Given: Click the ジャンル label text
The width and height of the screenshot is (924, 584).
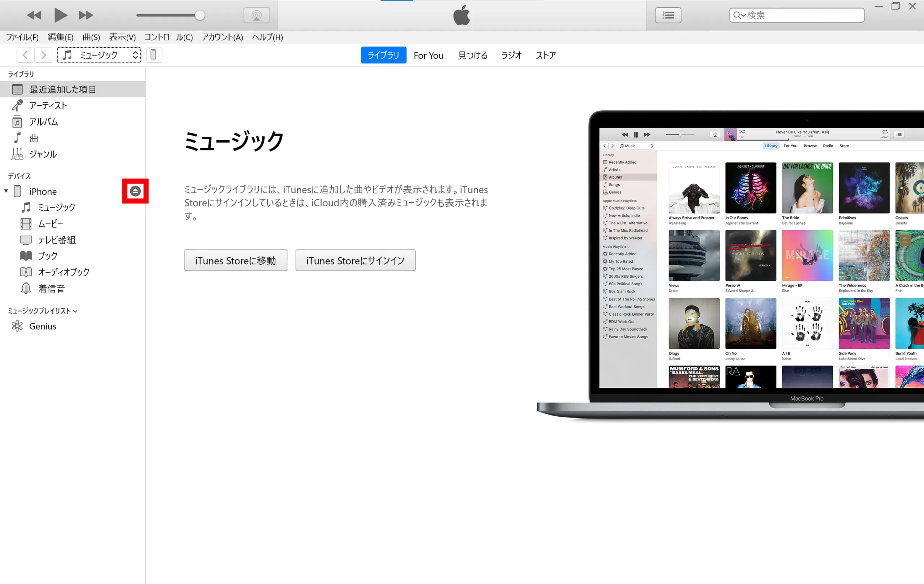Looking at the screenshot, I should pos(43,154).
